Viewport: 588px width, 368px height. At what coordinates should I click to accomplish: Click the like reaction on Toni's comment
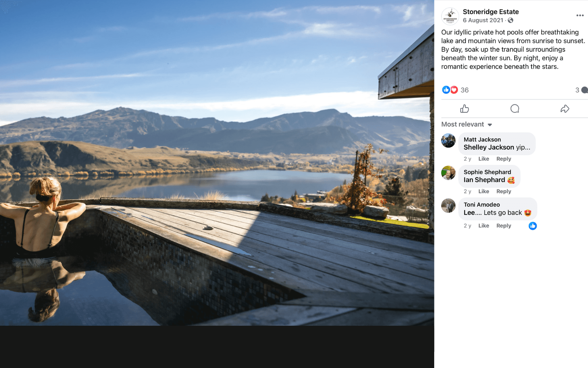pos(533,226)
